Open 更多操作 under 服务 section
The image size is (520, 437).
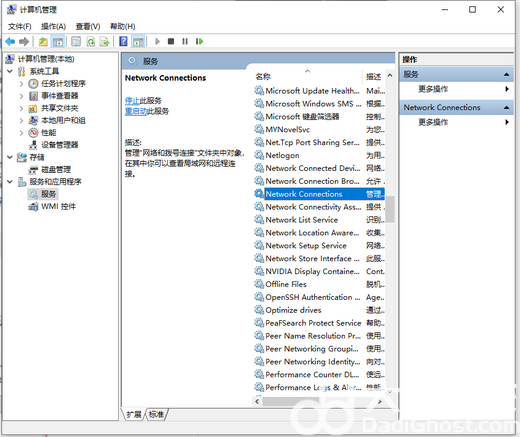click(x=433, y=89)
